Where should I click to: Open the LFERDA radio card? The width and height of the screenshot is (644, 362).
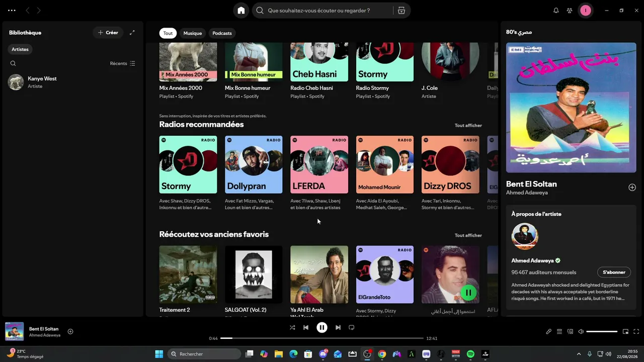pyautogui.click(x=319, y=164)
